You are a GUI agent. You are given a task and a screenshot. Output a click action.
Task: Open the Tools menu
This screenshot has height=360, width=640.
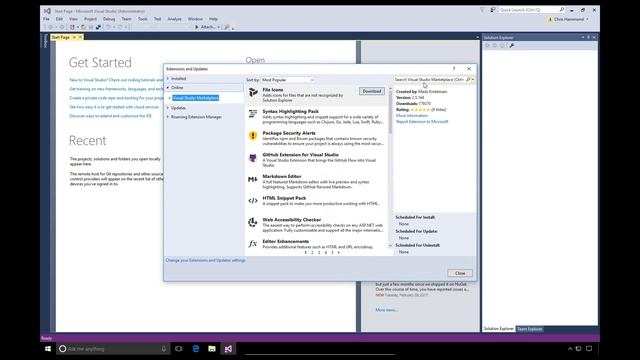point(142,19)
